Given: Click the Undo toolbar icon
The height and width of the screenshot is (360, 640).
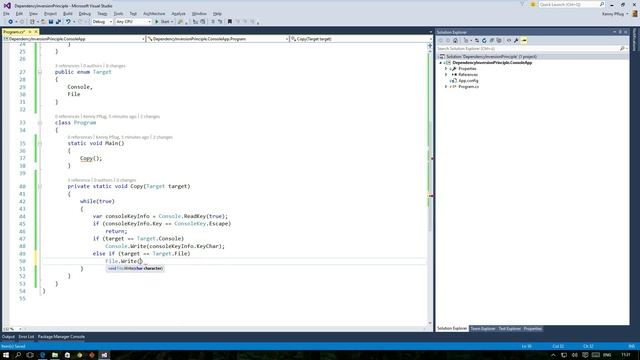Looking at the screenshot, I should pos(68,22).
